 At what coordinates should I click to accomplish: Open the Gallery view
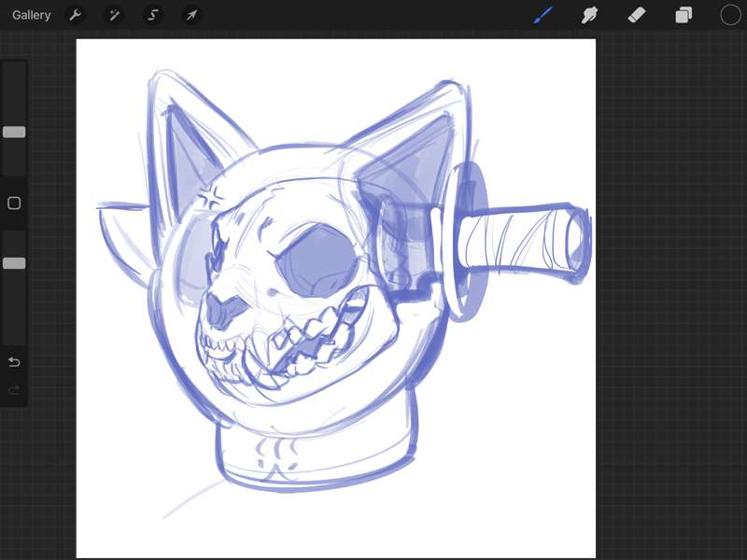point(32,15)
